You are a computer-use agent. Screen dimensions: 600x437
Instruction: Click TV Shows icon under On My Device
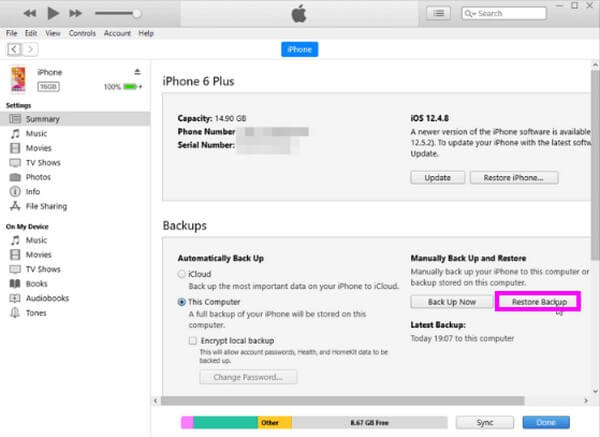coord(15,269)
